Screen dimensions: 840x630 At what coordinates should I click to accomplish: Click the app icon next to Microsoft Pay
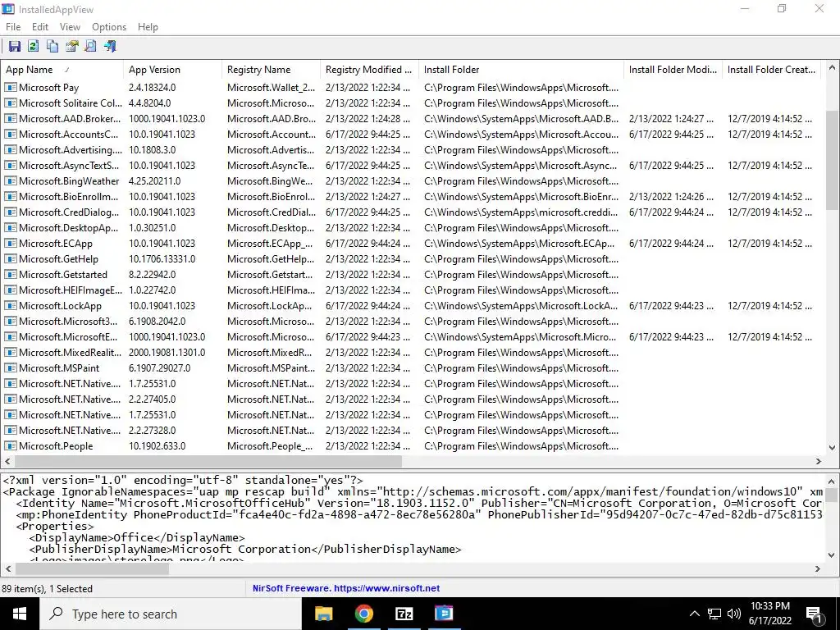11,87
